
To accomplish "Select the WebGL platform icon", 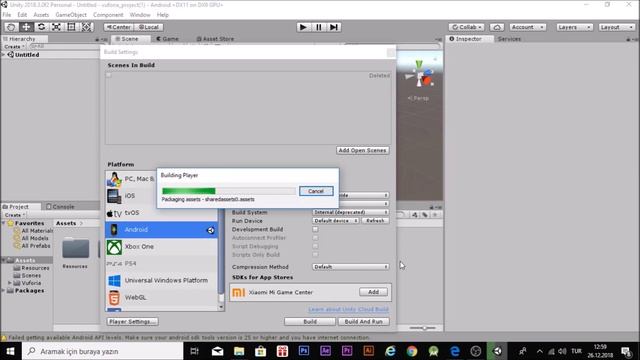I will tap(114, 298).
